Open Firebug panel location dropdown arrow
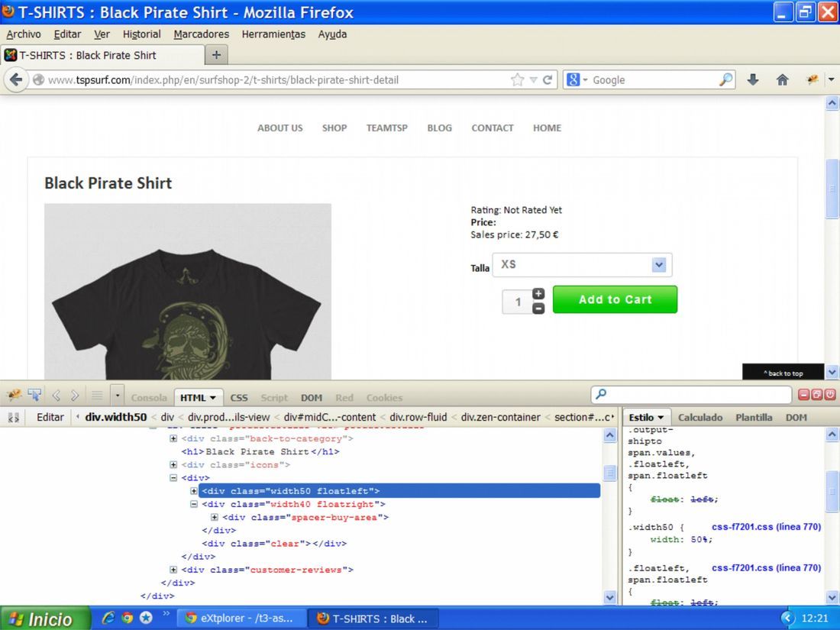This screenshot has height=630, width=840. tap(118, 396)
